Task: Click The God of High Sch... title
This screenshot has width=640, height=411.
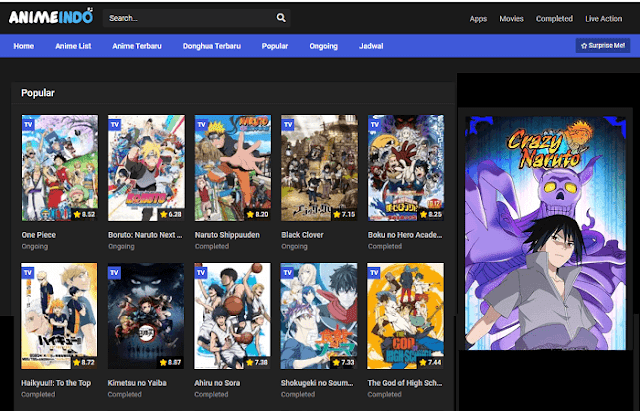Action: (x=404, y=383)
